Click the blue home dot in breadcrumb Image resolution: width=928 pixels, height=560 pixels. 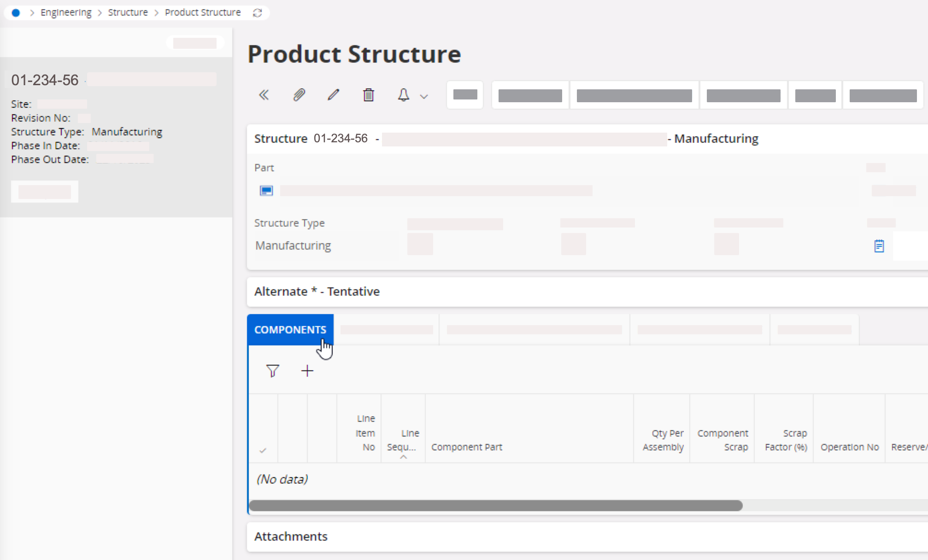[16, 13]
